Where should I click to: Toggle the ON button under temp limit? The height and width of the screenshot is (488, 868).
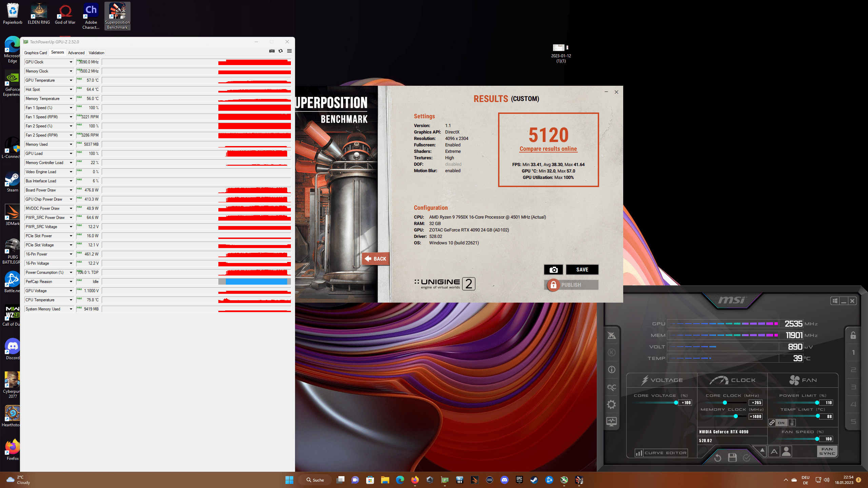(781, 423)
